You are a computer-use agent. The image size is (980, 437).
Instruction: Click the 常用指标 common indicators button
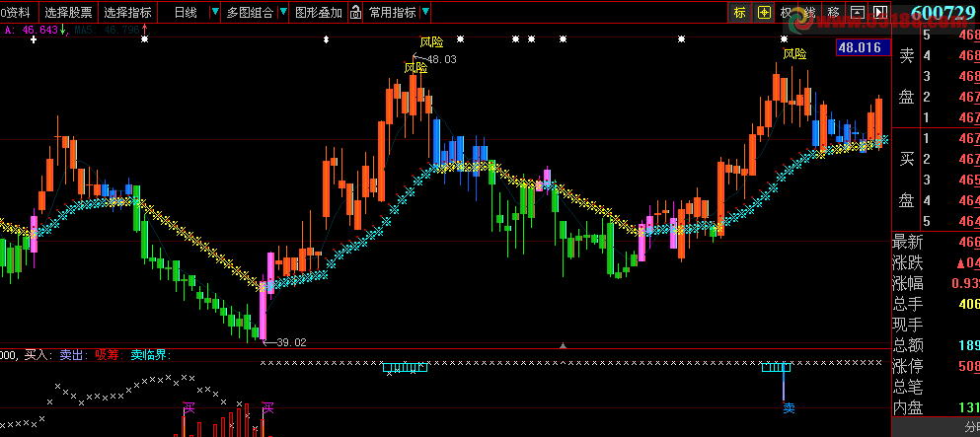coord(392,13)
